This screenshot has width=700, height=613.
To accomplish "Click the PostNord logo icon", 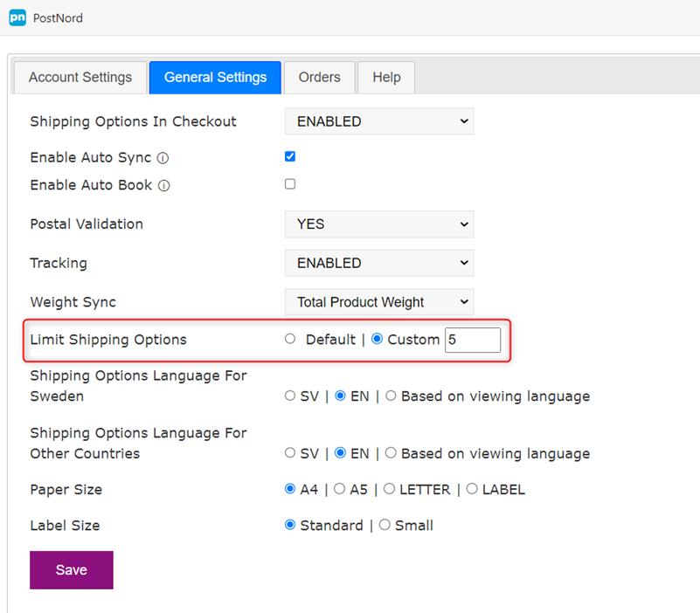I will (17, 17).
